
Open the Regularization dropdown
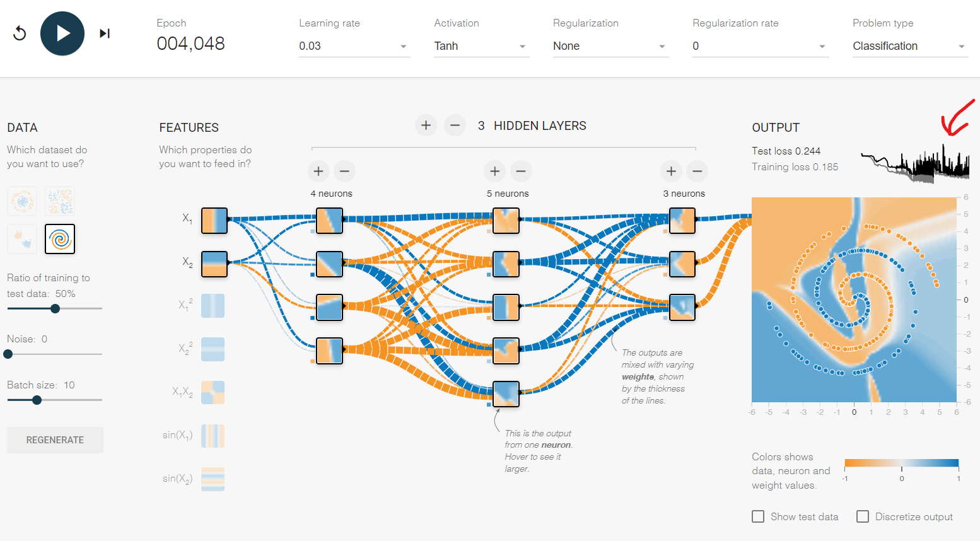pos(610,45)
